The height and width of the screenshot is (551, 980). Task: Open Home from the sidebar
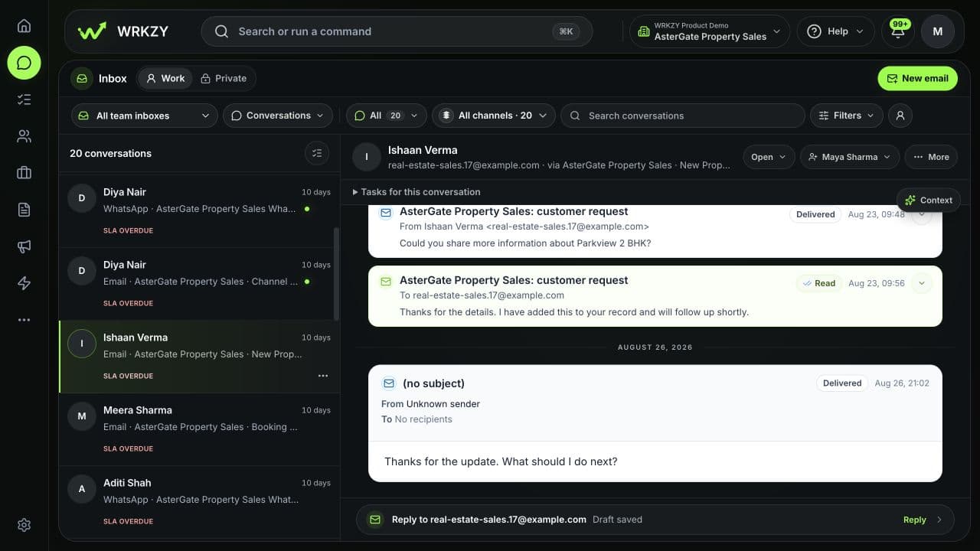(x=24, y=25)
